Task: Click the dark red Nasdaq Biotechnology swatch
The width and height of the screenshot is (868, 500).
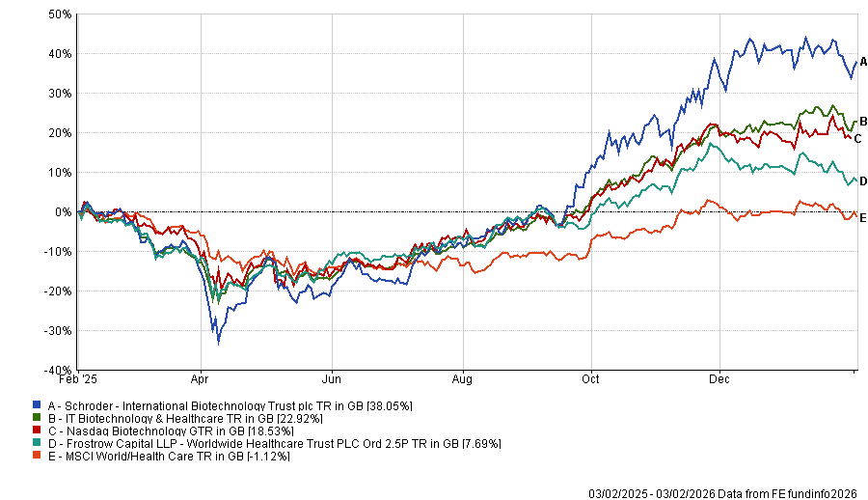Action: (x=38, y=431)
